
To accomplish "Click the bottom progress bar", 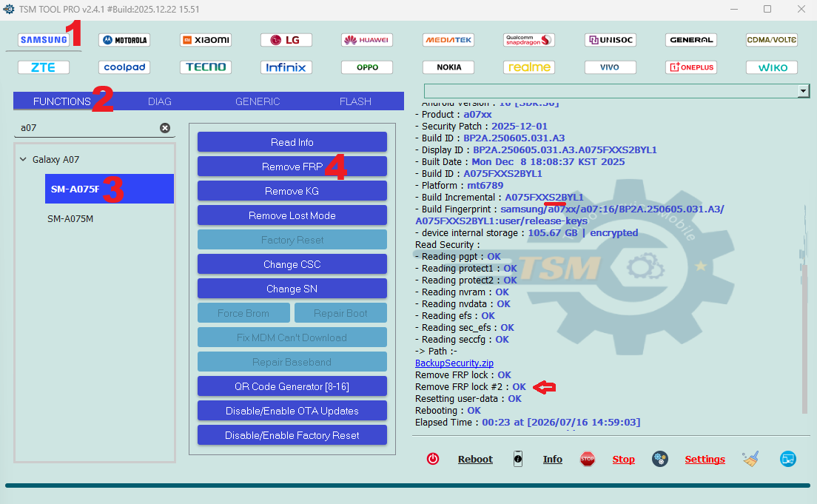I will pyautogui.click(x=408, y=485).
